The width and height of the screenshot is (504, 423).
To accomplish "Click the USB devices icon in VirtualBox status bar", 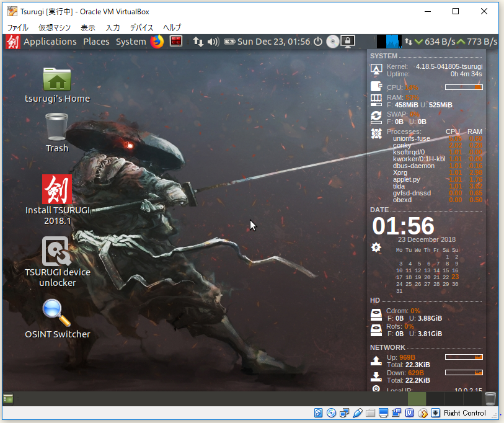I will [358, 412].
